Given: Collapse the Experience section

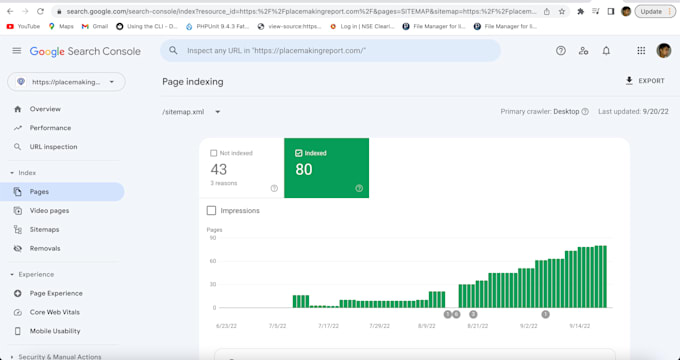Looking at the screenshot, I should [32, 275].
